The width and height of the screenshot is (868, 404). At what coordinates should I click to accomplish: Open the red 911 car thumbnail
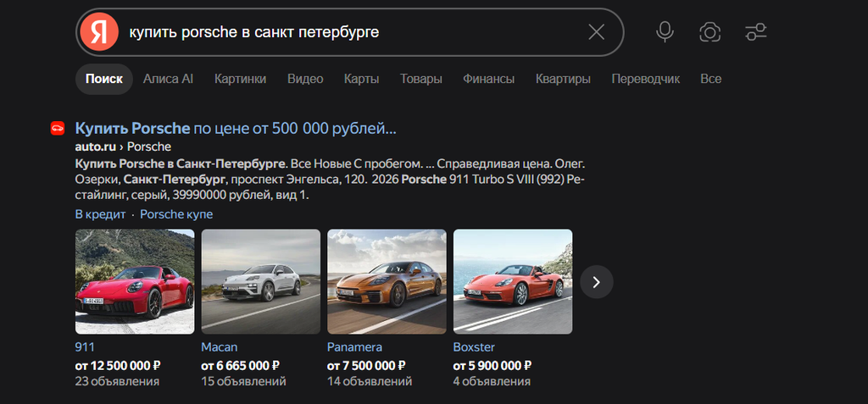[135, 282]
